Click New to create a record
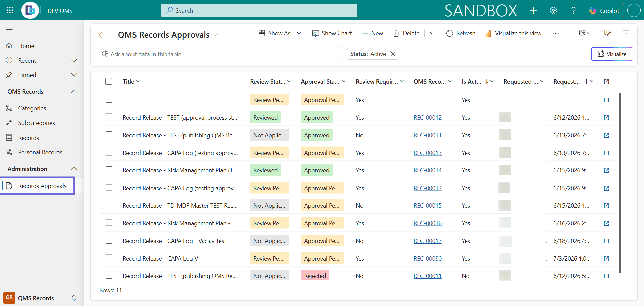The image size is (644, 306). [x=372, y=33]
